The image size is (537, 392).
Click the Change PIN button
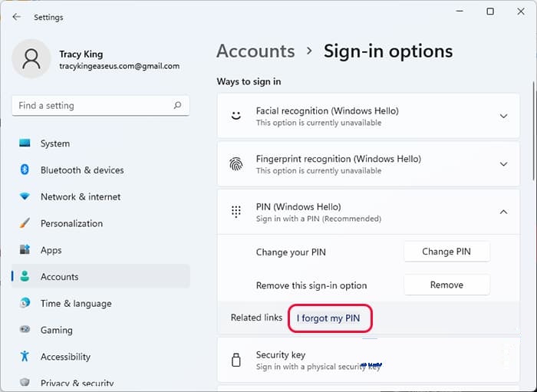(446, 252)
